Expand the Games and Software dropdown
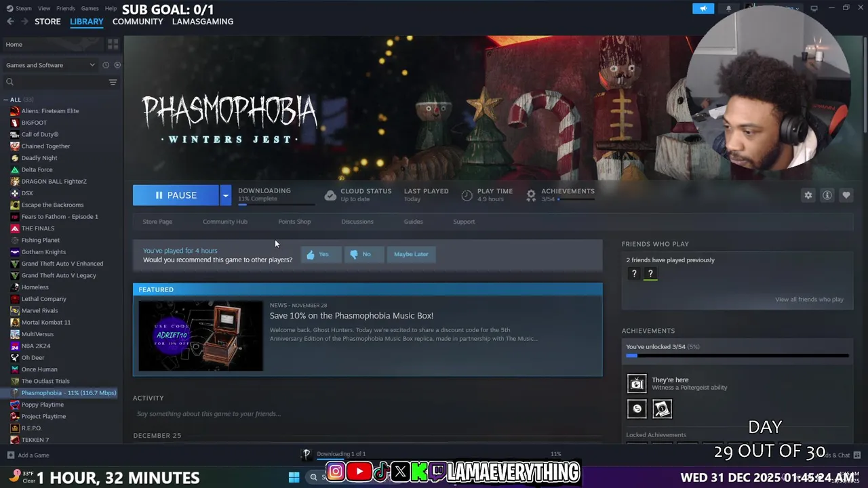This screenshot has height=488, width=868. [x=50, y=65]
